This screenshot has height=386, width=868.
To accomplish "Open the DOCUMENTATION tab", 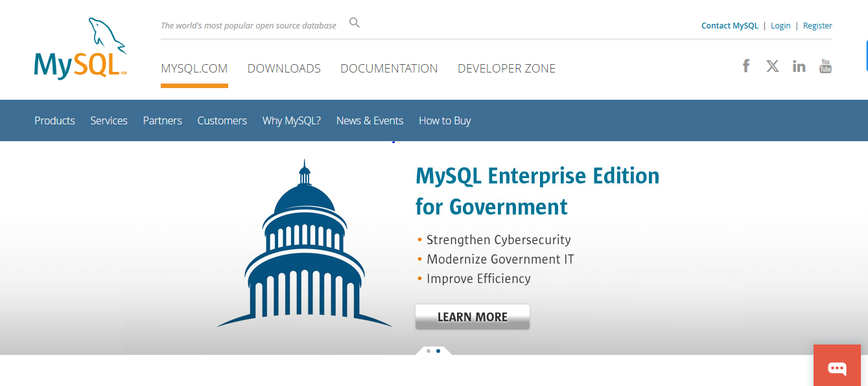I will point(389,68).
